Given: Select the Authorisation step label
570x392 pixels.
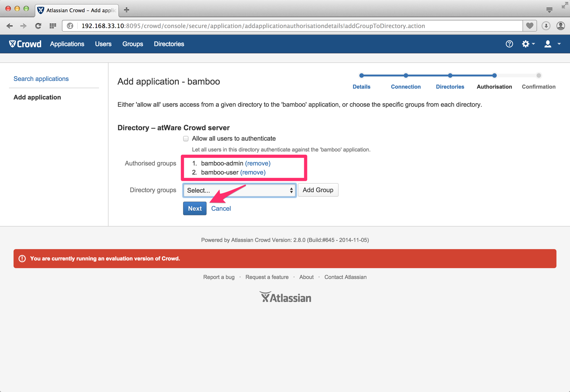Looking at the screenshot, I should (494, 87).
